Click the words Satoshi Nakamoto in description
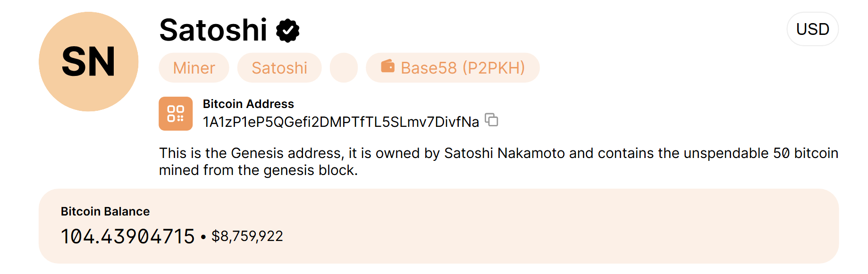Viewport: 868px width, 274px height. point(505,153)
